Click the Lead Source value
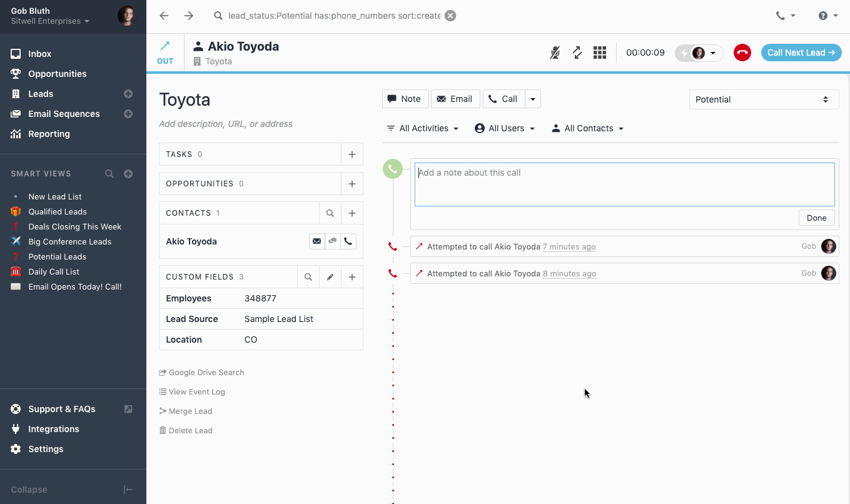This screenshot has width=850, height=504. pyautogui.click(x=279, y=319)
